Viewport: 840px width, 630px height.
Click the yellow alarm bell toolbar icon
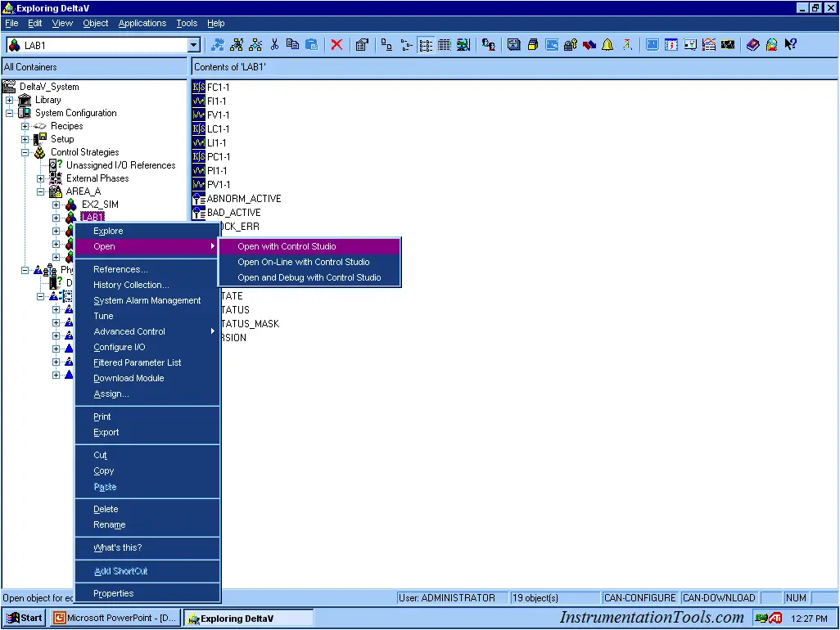[607, 45]
